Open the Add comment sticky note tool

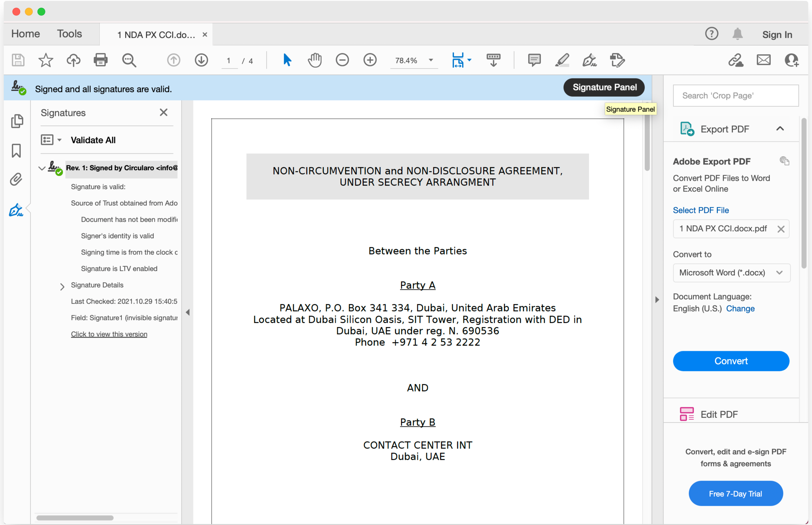[x=534, y=60]
